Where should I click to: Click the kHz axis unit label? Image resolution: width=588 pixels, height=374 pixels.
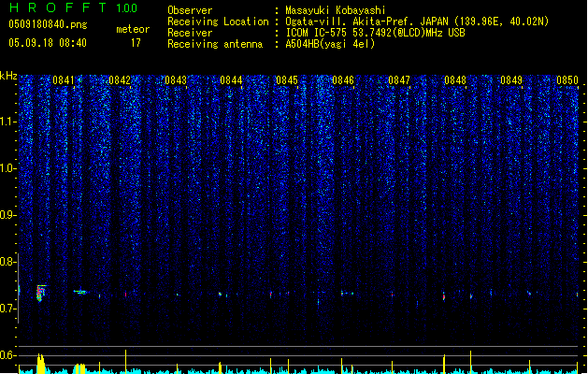[x=8, y=76]
